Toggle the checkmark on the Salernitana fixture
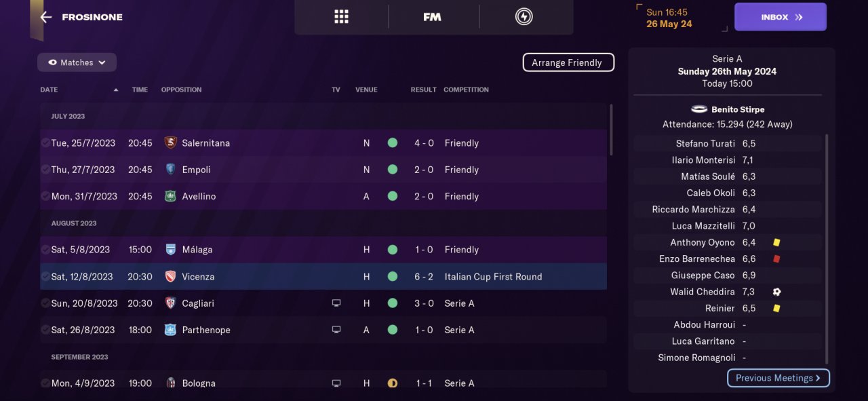The image size is (868, 401). (45, 143)
